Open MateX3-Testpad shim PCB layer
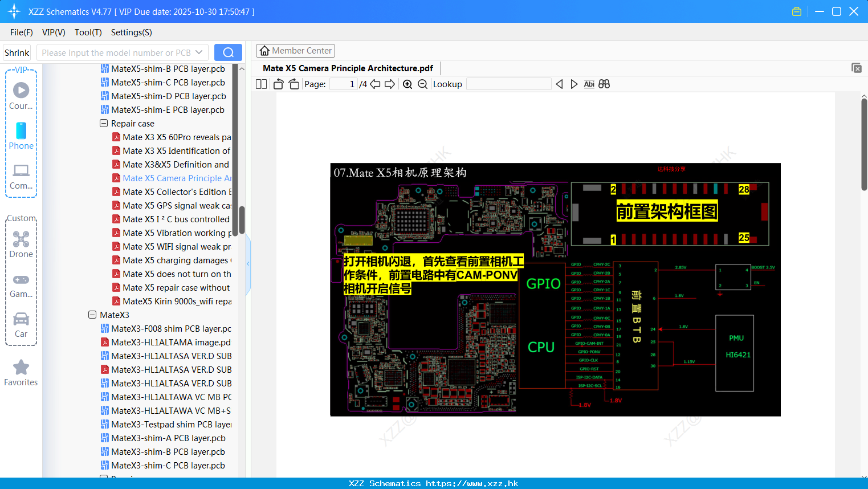 coord(166,425)
